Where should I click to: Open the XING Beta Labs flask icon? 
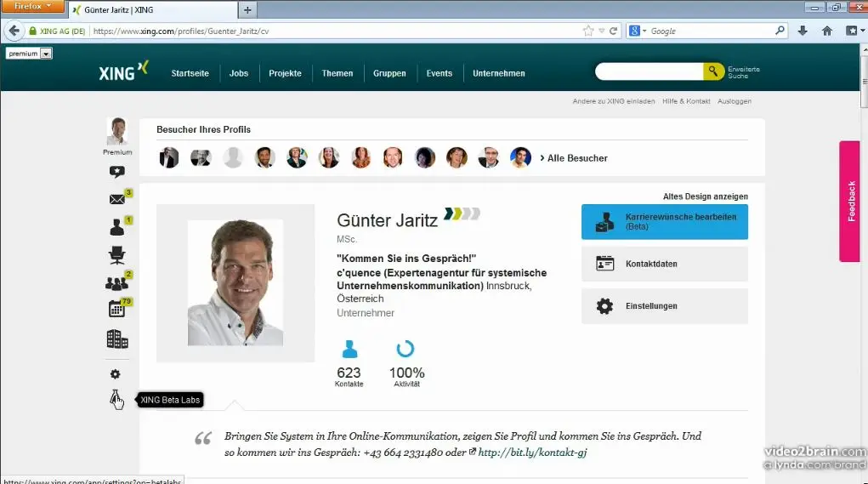point(116,399)
